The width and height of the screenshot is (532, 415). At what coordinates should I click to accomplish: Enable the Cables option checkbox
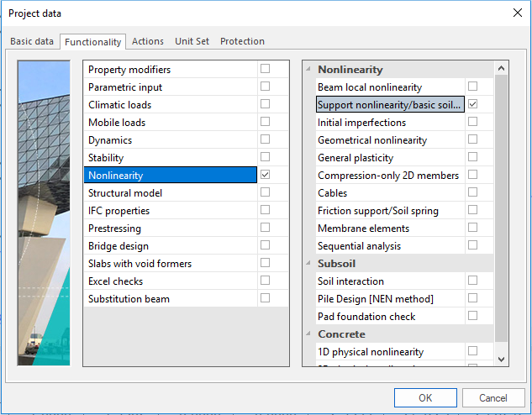pos(473,193)
